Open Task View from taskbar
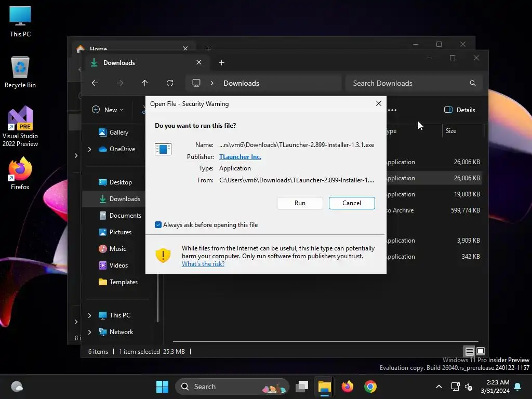The width and height of the screenshot is (532, 399). [x=302, y=387]
